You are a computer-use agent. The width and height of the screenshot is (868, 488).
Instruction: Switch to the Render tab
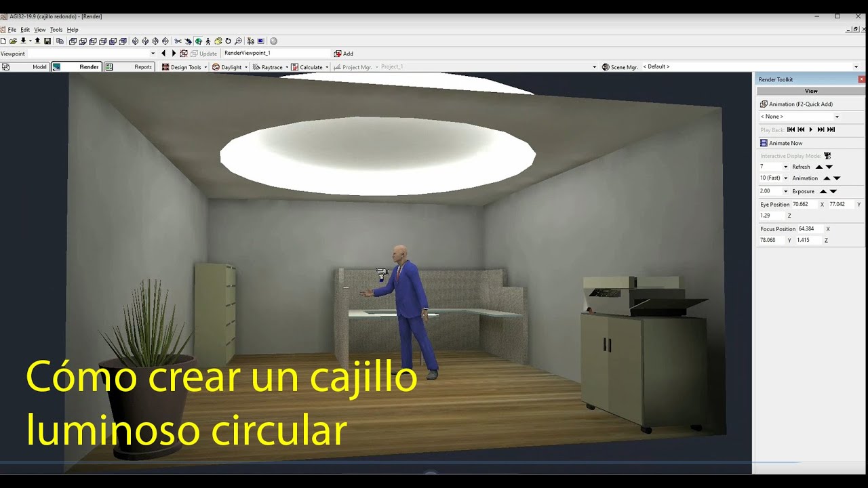click(x=76, y=67)
